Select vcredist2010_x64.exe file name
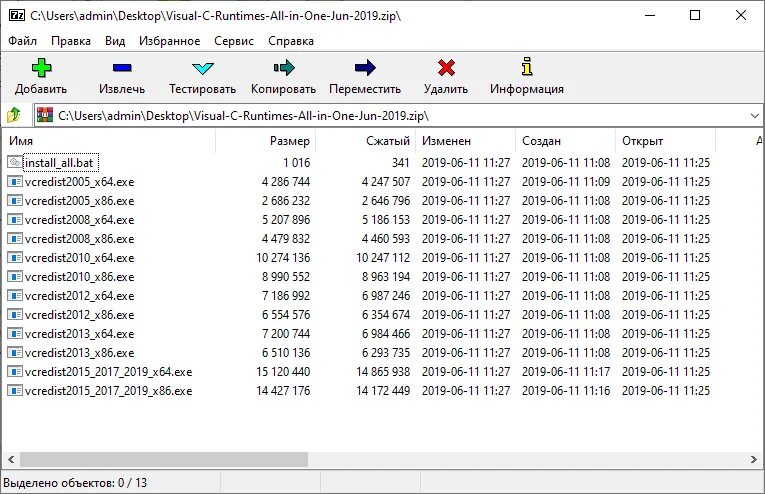This screenshot has width=765, height=494. 80,258
